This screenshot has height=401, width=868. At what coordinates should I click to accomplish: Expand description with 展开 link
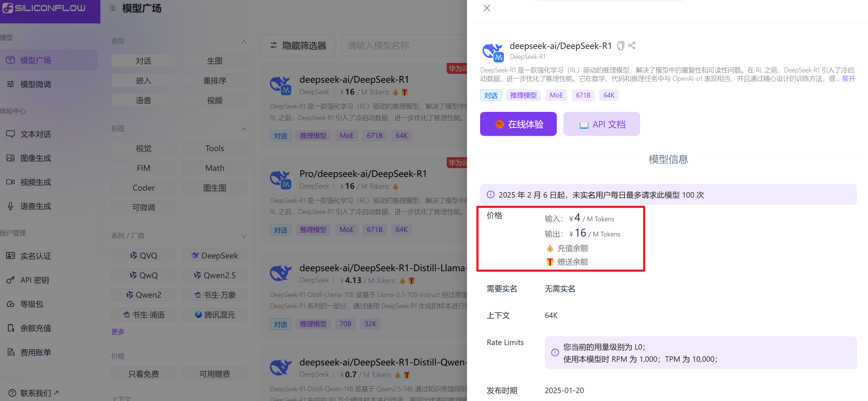849,79
